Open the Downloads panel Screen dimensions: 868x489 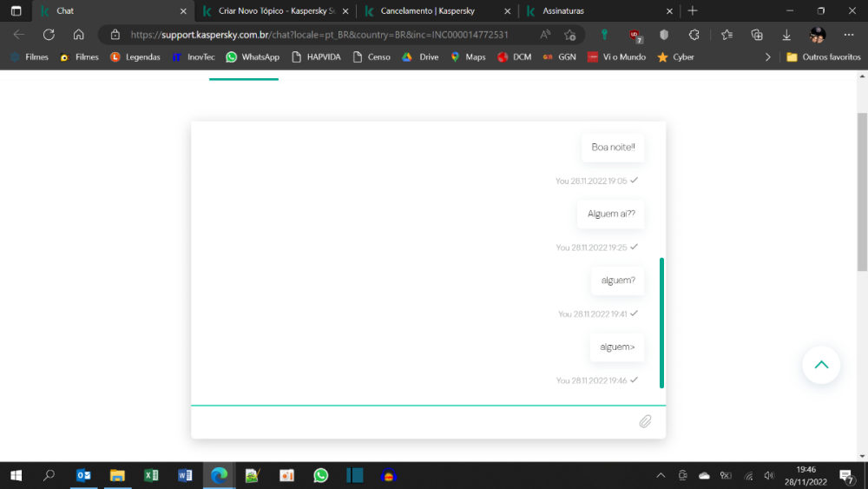[x=786, y=35]
